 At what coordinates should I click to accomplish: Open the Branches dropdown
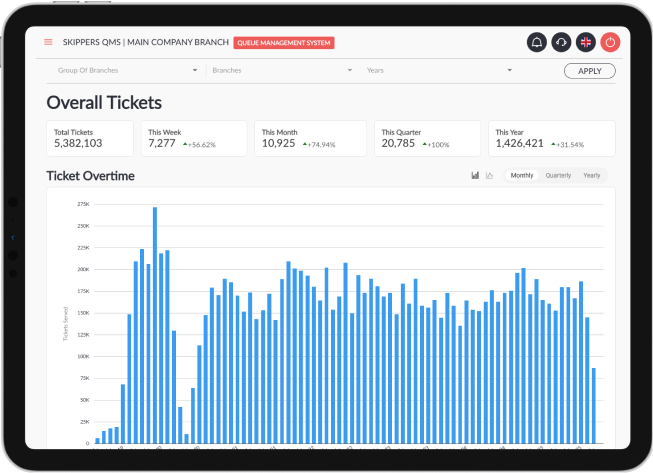click(281, 71)
